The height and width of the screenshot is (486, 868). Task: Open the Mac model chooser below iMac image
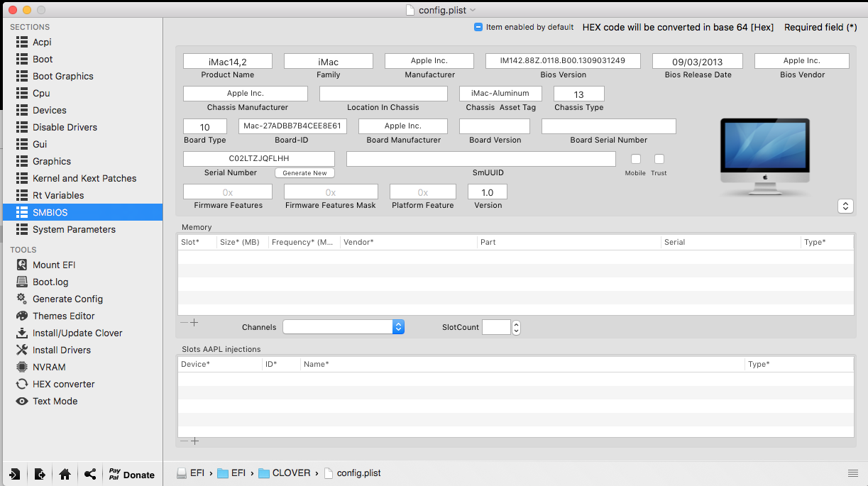[845, 206]
